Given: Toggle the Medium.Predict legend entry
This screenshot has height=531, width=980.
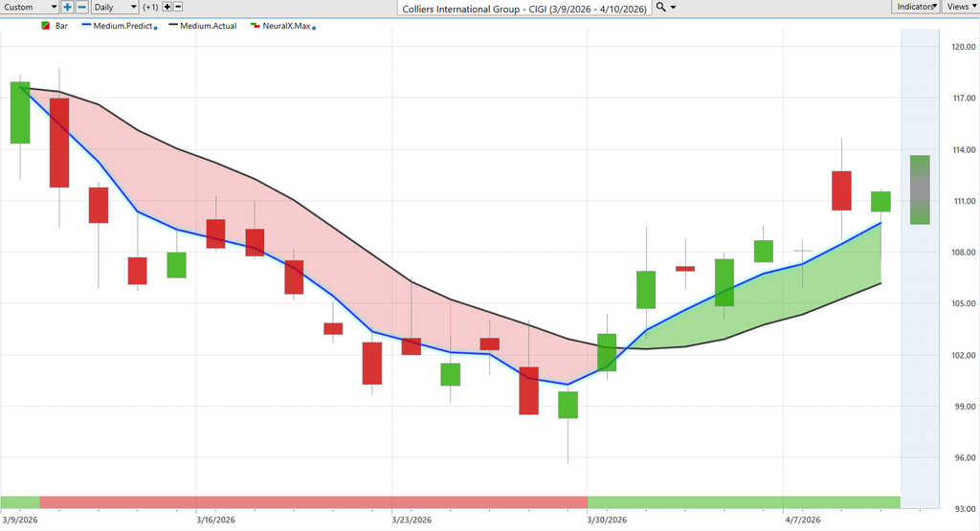Looking at the screenshot, I should click(x=122, y=26).
